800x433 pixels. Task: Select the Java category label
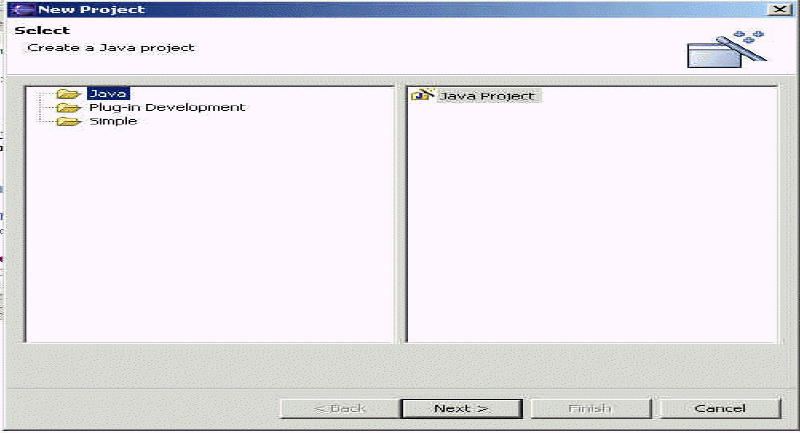[108, 94]
